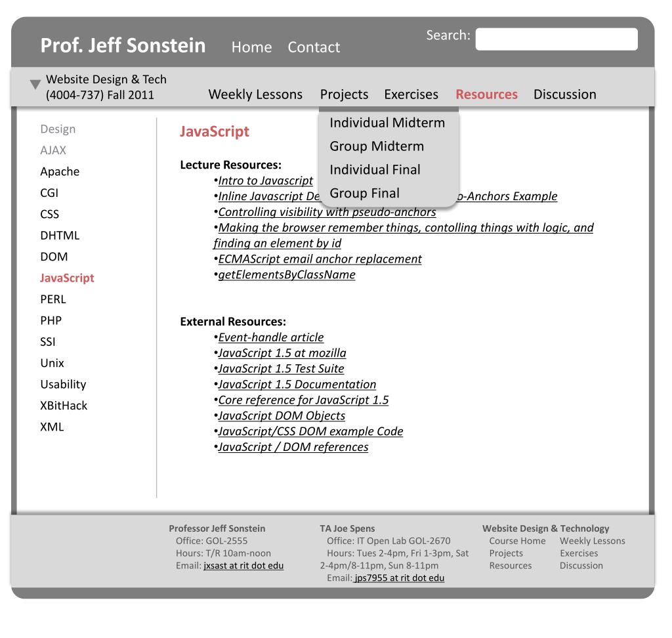Click professor email jxsast at rit dot edu
The width and height of the screenshot is (672, 638).
pyautogui.click(x=243, y=566)
